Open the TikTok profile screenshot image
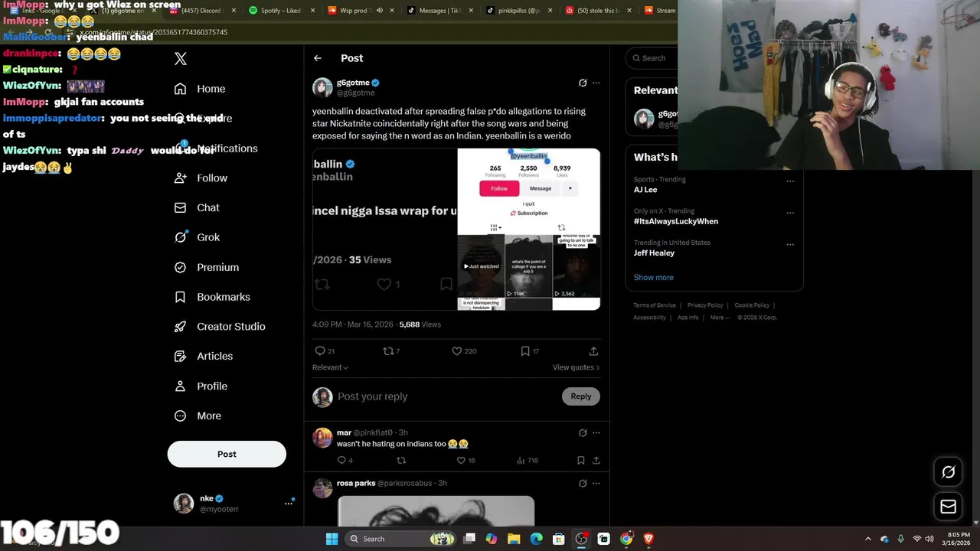Viewport: 980px width, 551px height. coord(529,230)
